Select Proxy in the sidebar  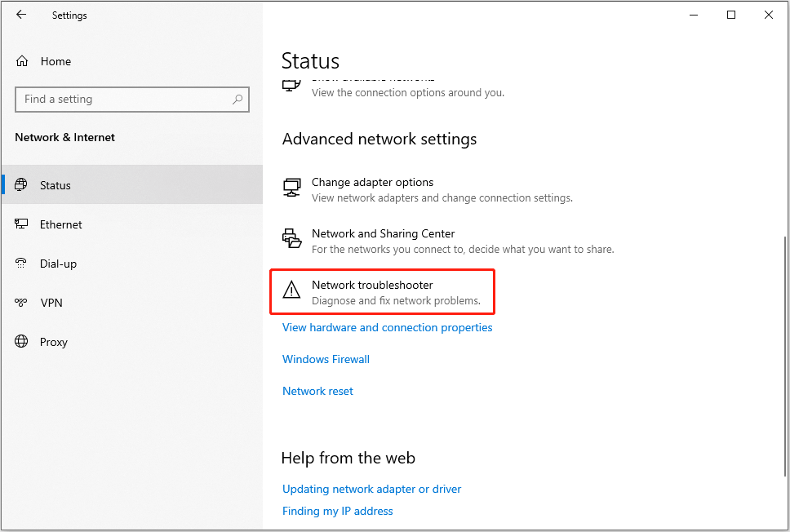tap(54, 342)
